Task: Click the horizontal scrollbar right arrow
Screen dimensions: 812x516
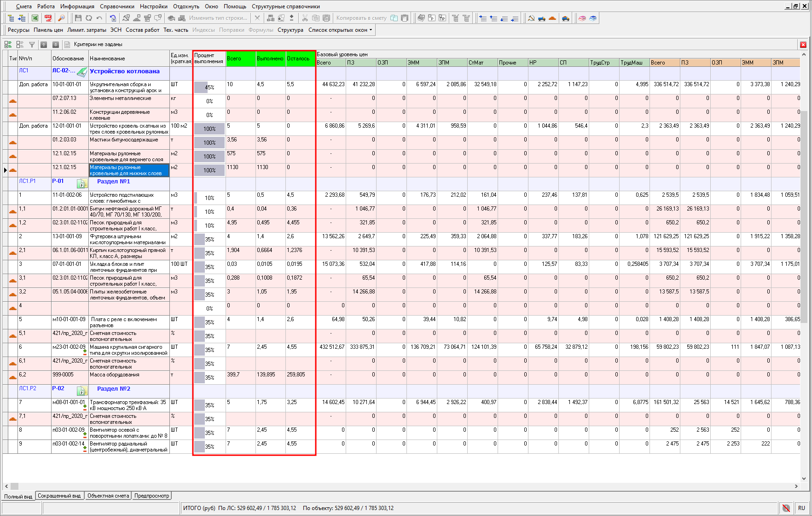Action: 796,486
